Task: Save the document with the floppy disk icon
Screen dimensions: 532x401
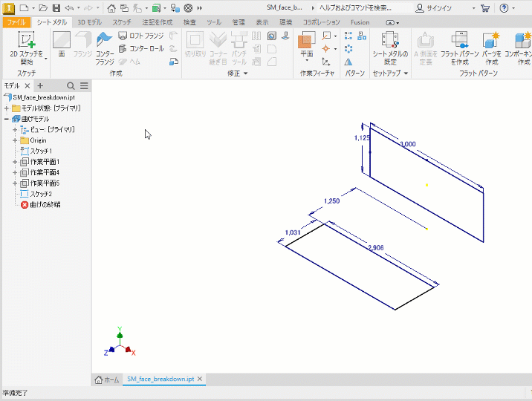Action: click(56, 7)
